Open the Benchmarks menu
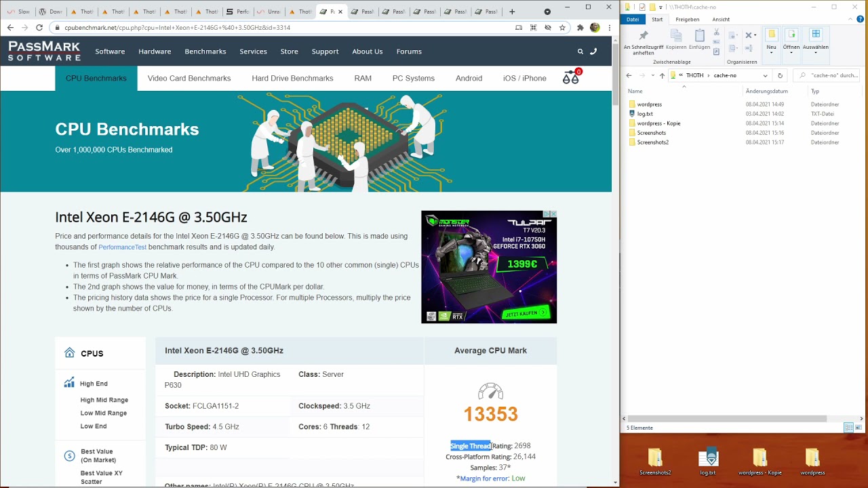This screenshot has width=868, height=488. [205, 52]
